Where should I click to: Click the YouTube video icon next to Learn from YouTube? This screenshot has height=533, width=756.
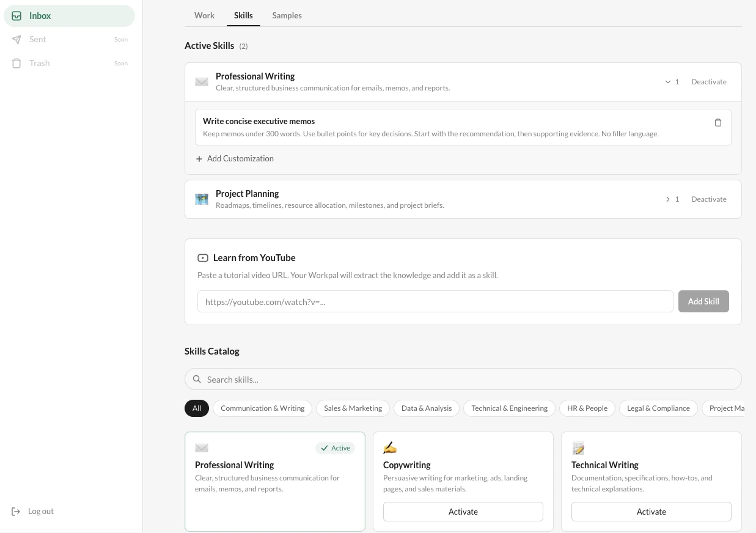[203, 257]
